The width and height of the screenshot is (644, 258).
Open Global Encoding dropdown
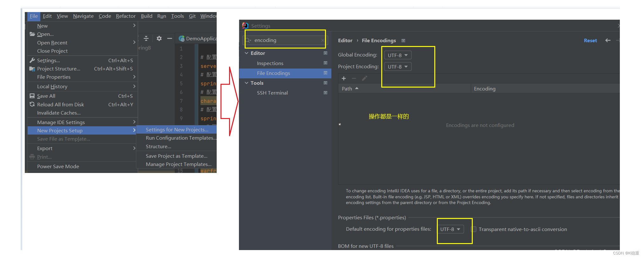[398, 55]
